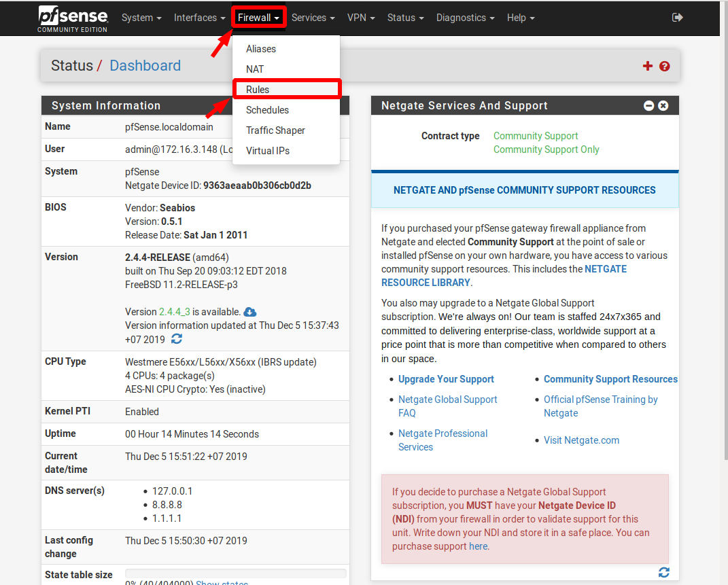
Task: Click the DNS server entry 8.8.8.8
Action: 167,505
